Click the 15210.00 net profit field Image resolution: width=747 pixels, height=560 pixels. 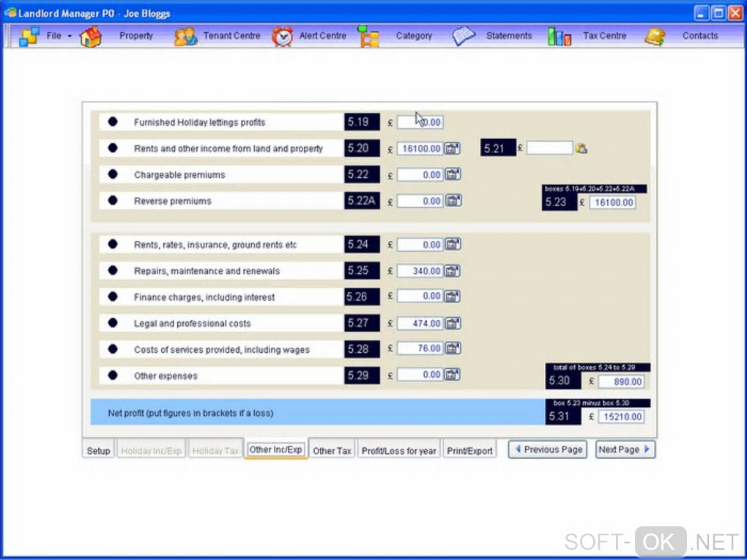[x=621, y=417]
